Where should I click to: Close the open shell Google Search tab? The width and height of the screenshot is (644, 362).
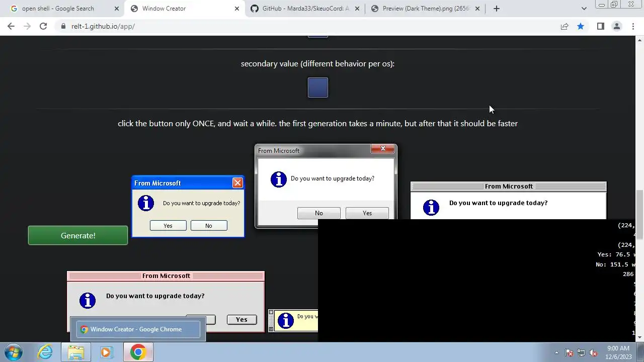(x=117, y=9)
